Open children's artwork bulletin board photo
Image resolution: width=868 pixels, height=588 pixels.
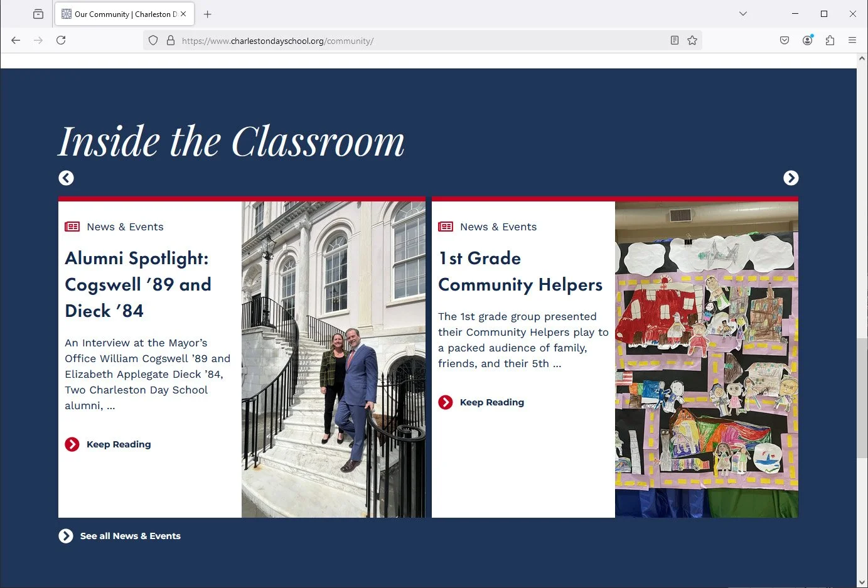[707, 360]
